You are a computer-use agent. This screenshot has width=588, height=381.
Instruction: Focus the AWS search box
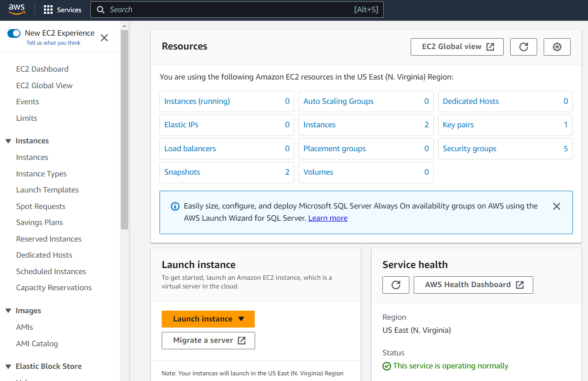coord(230,10)
